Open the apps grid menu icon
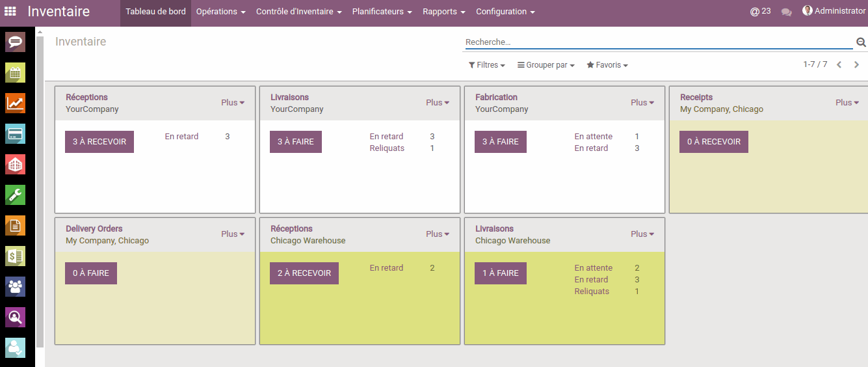Viewport: 868px width, 367px height. 10,12
